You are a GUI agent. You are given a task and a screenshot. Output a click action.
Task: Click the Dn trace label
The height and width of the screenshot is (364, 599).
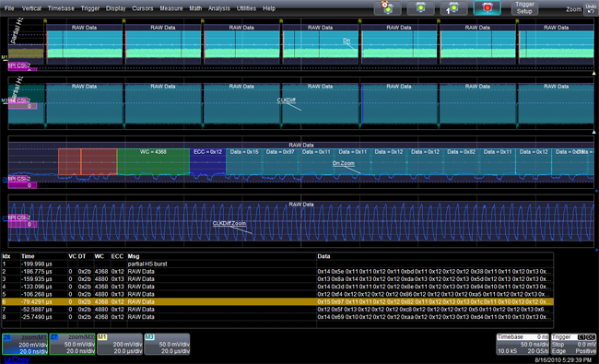click(x=346, y=41)
